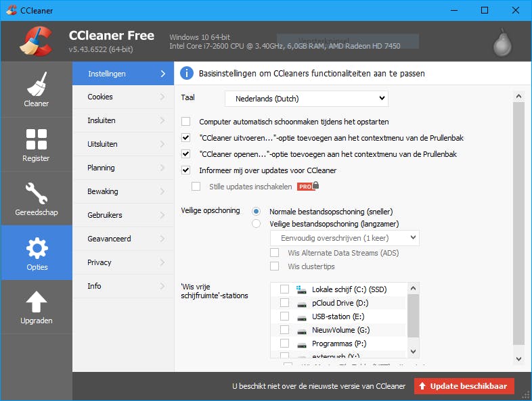The height and width of the screenshot is (401, 532).
Task: Click the blue info icon
Action: pos(187,73)
